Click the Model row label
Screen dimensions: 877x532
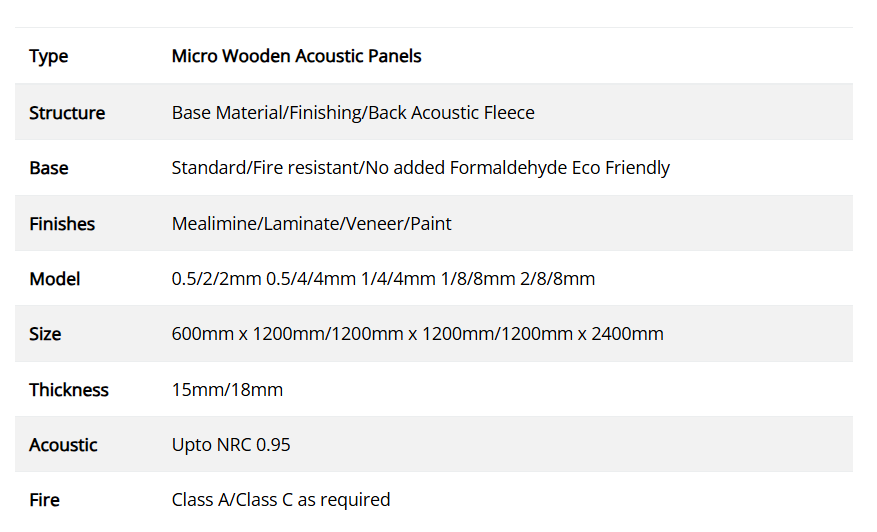55,279
